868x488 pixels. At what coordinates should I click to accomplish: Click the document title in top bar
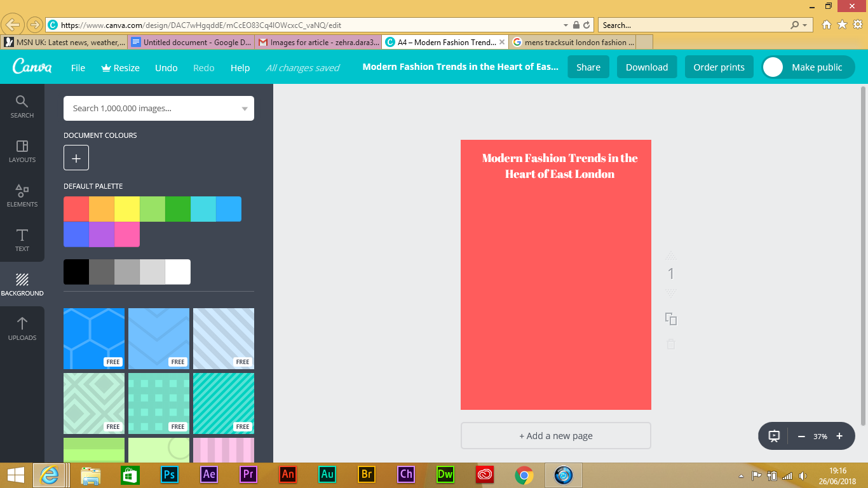[460, 67]
